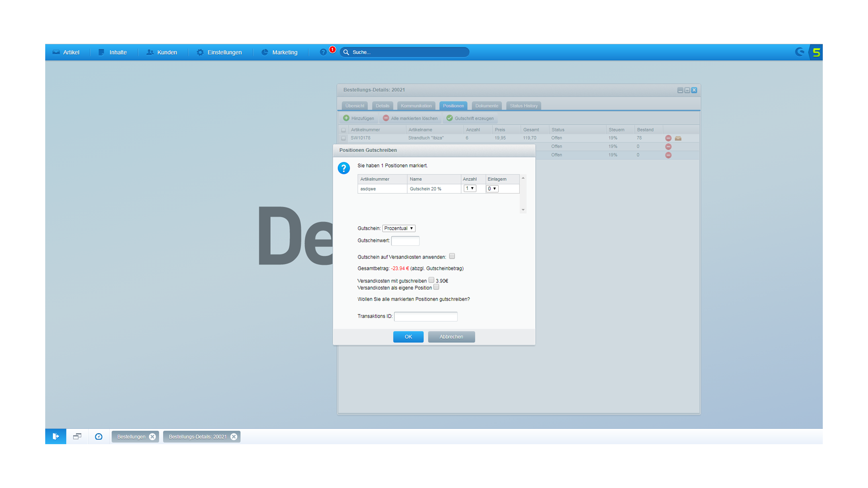Viewport: 868px width, 488px height.
Task: Close Bestellungen-Details: 20021 taskbar tab
Action: pos(234,437)
